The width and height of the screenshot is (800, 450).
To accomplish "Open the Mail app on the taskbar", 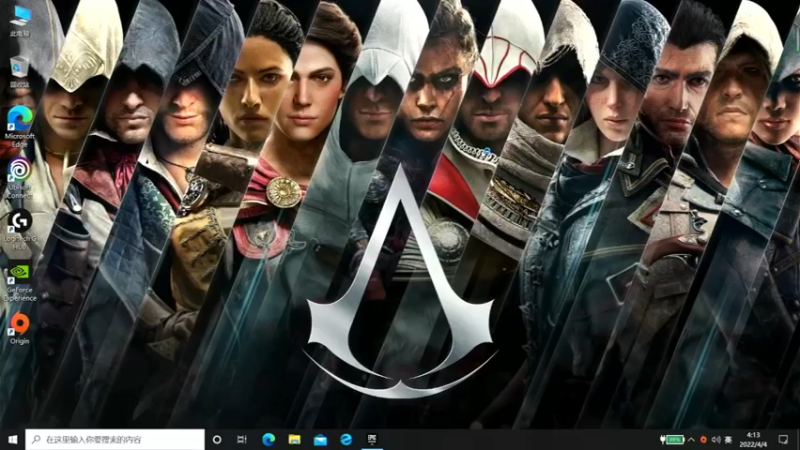I will pos(320,439).
